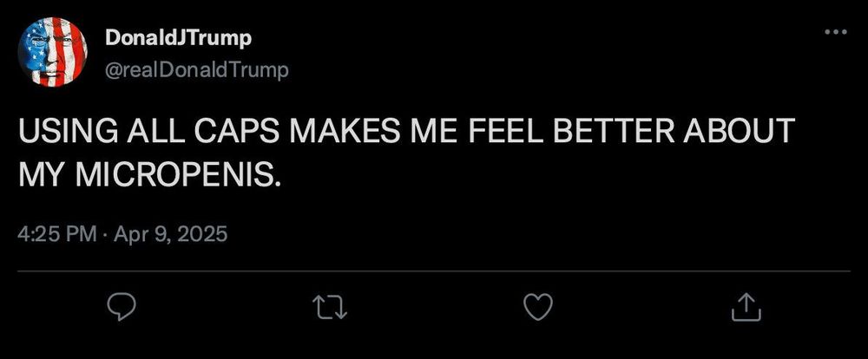Viewport: 868px width, 359px height.
Task: Click the reply speech bubble icon
Action: click(122, 308)
